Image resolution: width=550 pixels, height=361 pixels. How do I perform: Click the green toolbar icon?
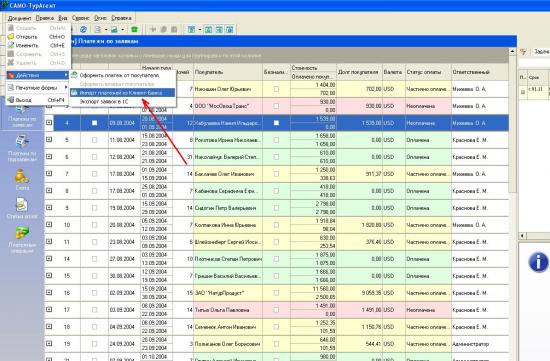pos(134,29)
